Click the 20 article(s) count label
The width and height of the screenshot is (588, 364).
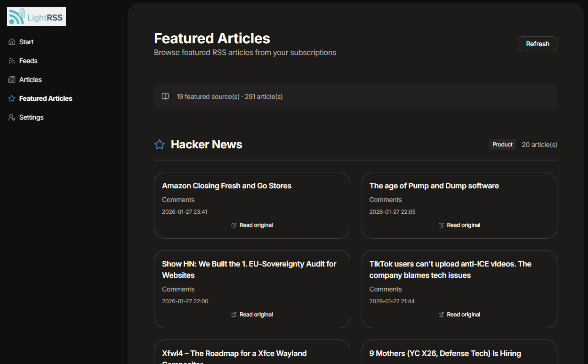coord(539,144)
